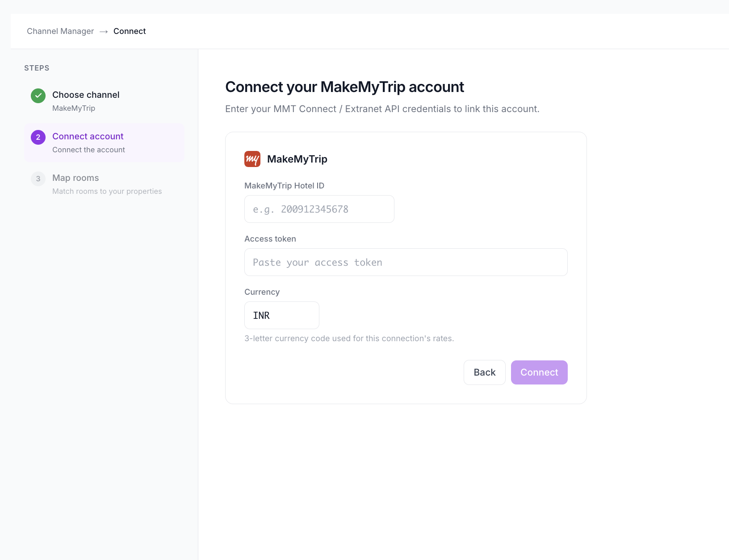Click the 3-letter currency code hint text
The height and width of the screenshot is (560, 729).
pyautogui.click(x=349, y=339)
